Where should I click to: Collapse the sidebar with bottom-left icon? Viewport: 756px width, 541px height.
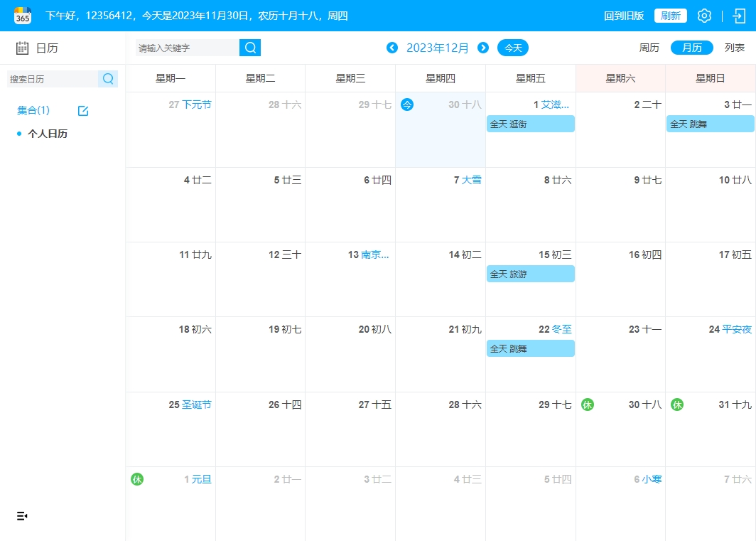(x=22, y=515)
